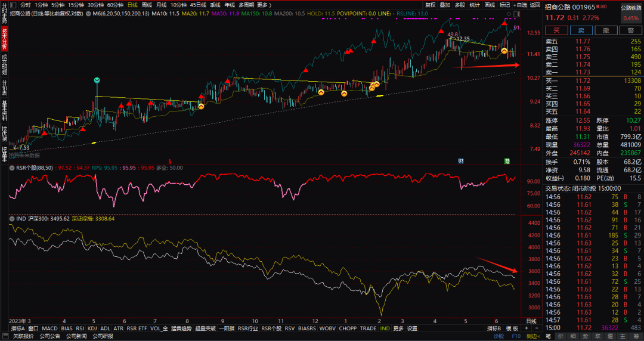Click the 卖 sell button
Viewport: 644px width, 341px height.
pos(581,30)
